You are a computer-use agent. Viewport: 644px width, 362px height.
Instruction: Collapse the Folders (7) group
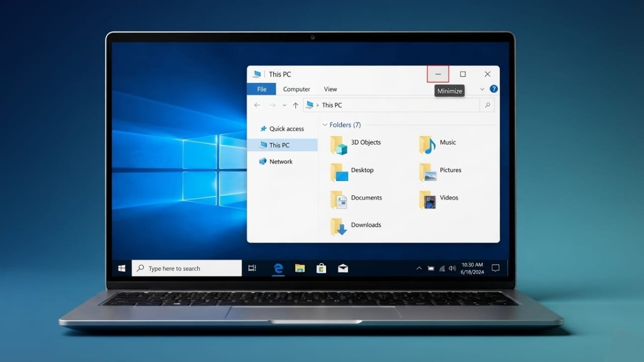point(325,125)
